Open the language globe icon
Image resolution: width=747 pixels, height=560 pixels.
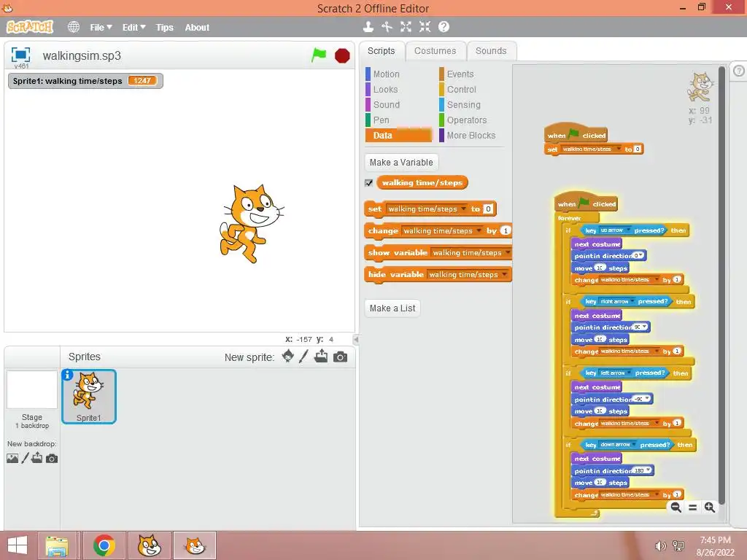point(74,27)
